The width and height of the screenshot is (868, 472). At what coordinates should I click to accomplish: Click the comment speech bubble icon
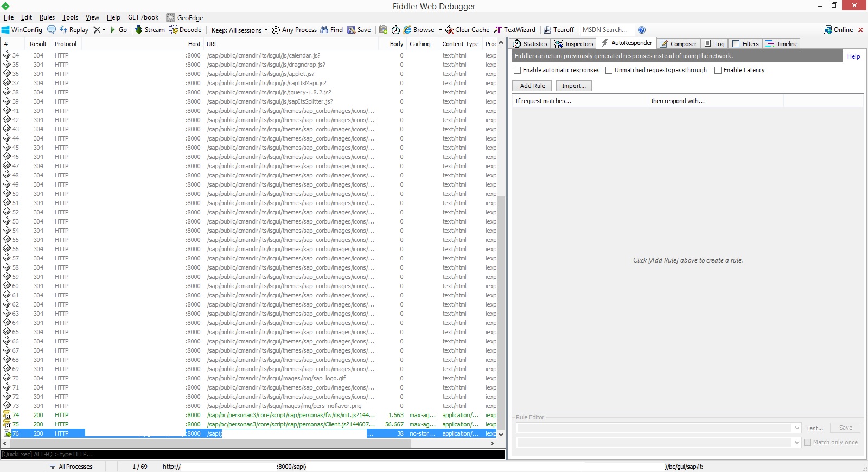[52, 30]
